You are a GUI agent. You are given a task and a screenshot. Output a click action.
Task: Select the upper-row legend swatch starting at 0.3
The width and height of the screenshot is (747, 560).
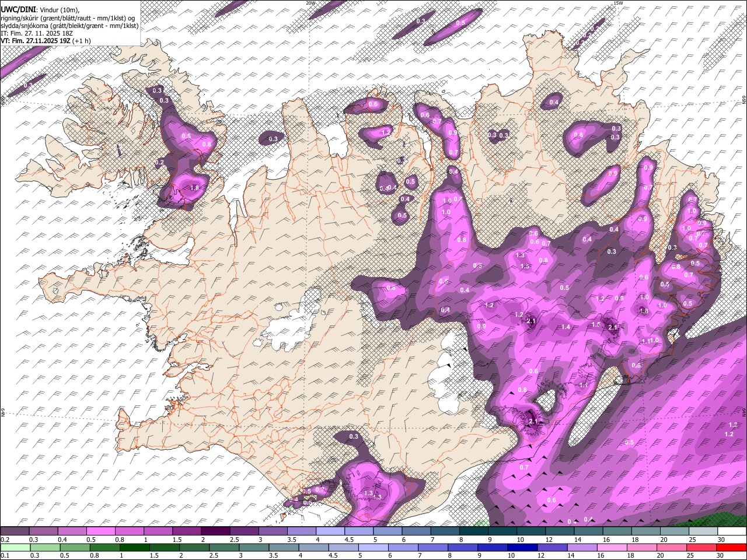pyautogui.click(x=43, y=531)
